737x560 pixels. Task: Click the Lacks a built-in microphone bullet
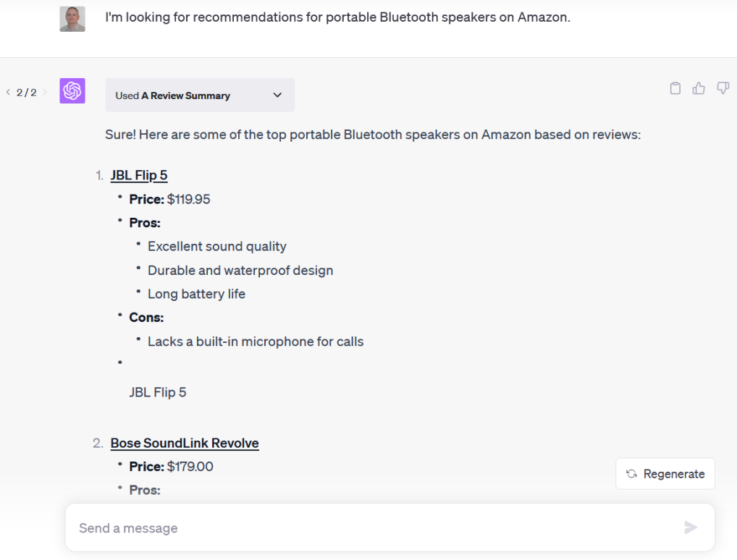[x=256, y=341]
